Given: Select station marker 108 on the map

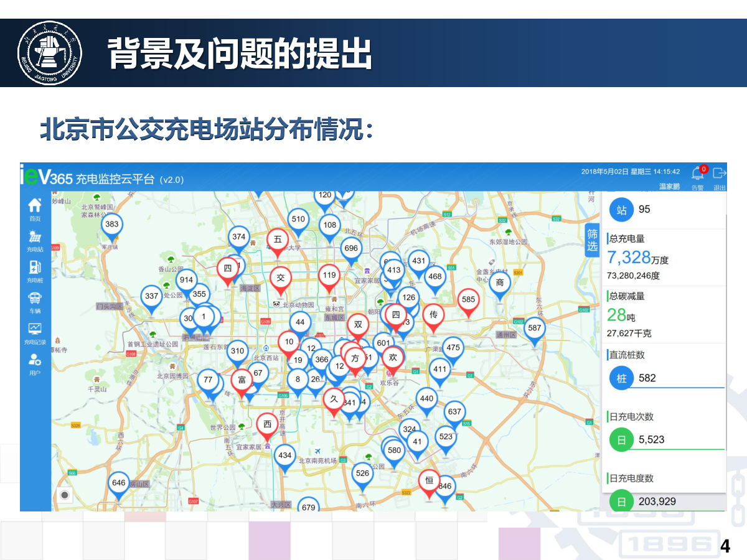Looking at the screenshot, I should click(x=330, y=229).
